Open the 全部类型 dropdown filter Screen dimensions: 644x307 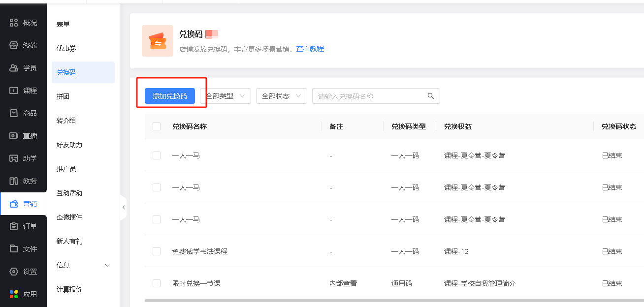point(225,96)
